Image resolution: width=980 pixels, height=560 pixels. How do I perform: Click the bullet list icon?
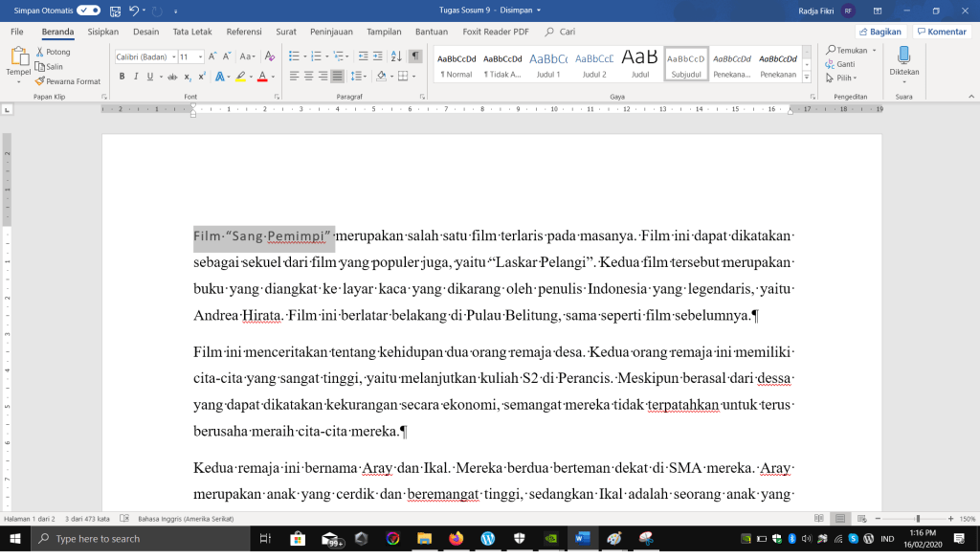[295, 56]
